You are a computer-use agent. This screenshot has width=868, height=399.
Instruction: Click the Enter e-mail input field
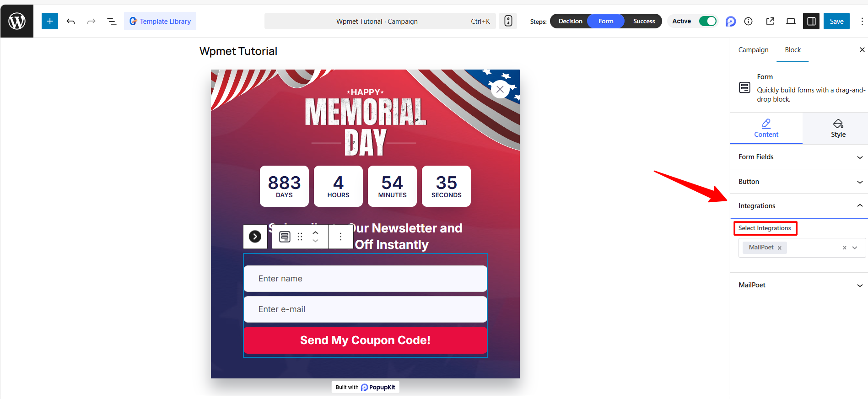click(365, 309)
